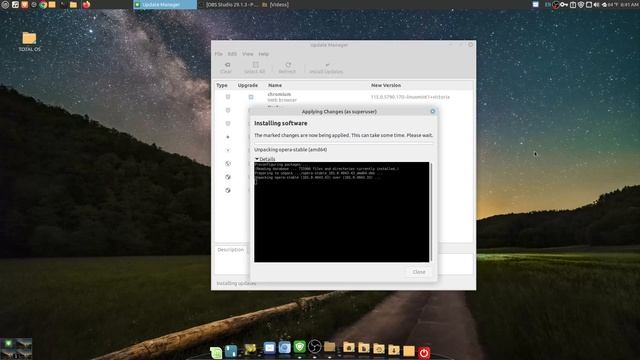Click the red power icon in dock
Screen dimensions: 640x360
[x=424, y=353]
